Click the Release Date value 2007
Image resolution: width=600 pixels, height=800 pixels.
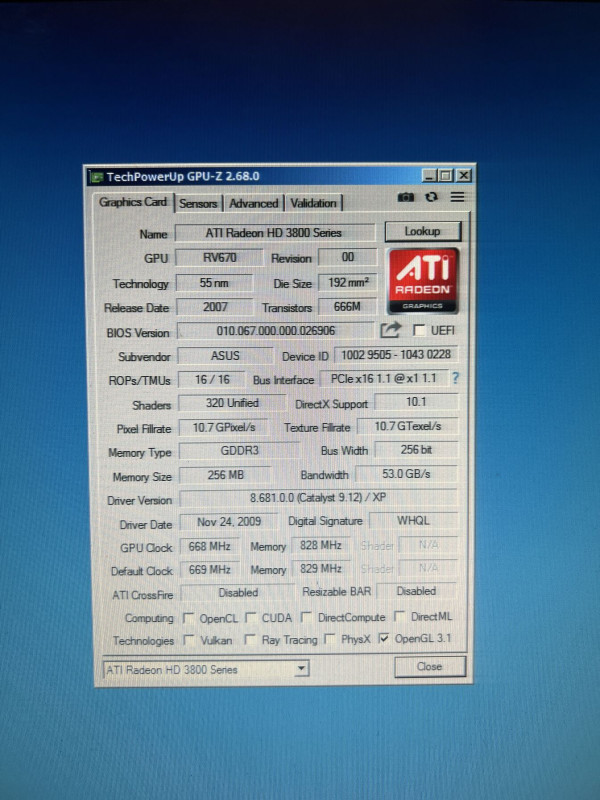(x=215, y=307)
